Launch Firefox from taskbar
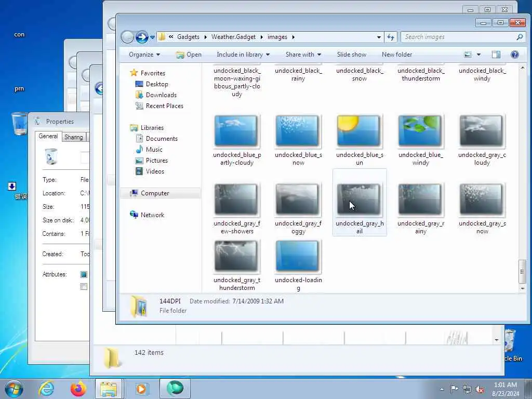Screen dimensions: 532x399 point(78,389)
